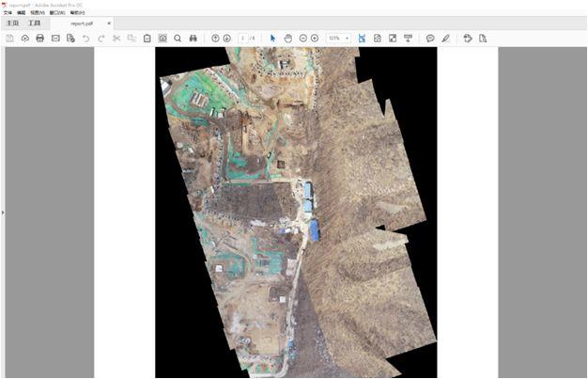Image resolution: width=588 pixels, height=379 pixels.
Task: Select the highlighter pen tool
Action: pos(445,38)
